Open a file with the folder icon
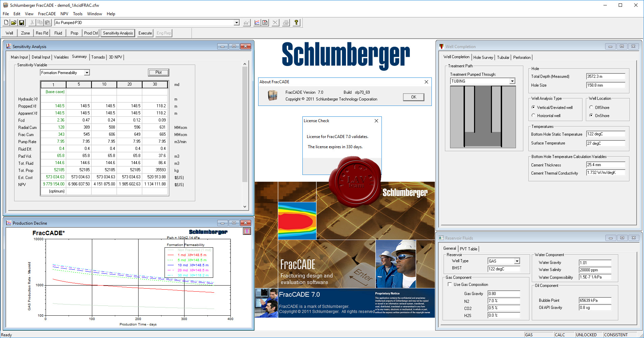The height and width of the screenshot is (338, 644). (14, 23)
